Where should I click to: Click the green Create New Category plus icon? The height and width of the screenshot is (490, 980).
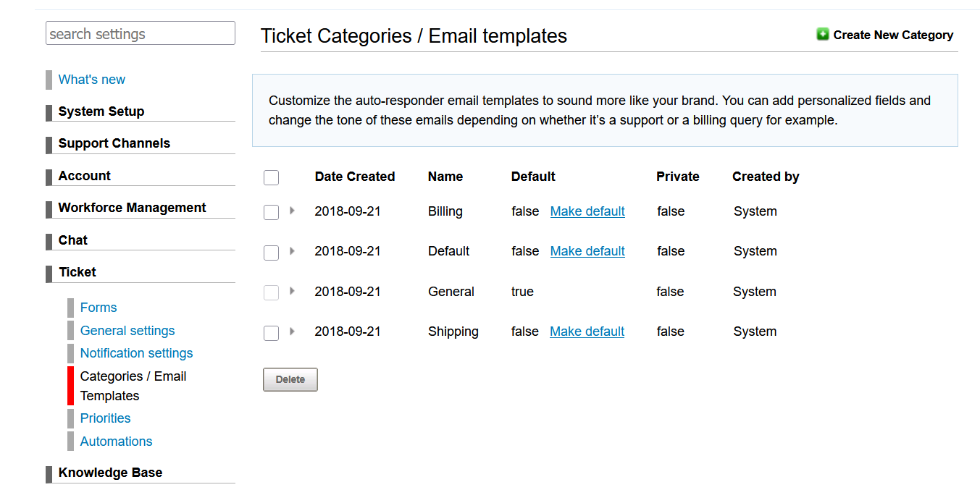pyautogui.click(x=823, y=34)
